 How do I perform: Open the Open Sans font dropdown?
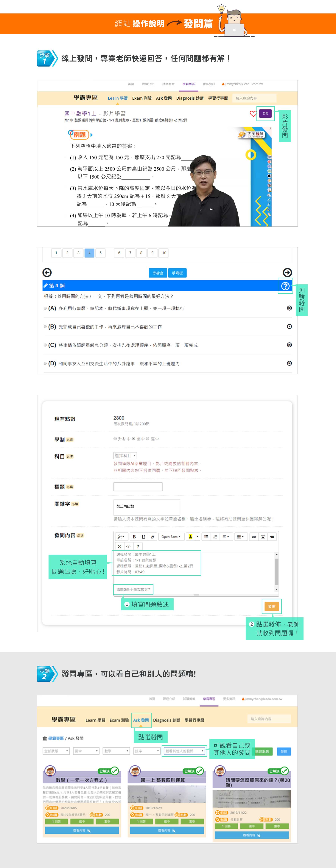171,537
